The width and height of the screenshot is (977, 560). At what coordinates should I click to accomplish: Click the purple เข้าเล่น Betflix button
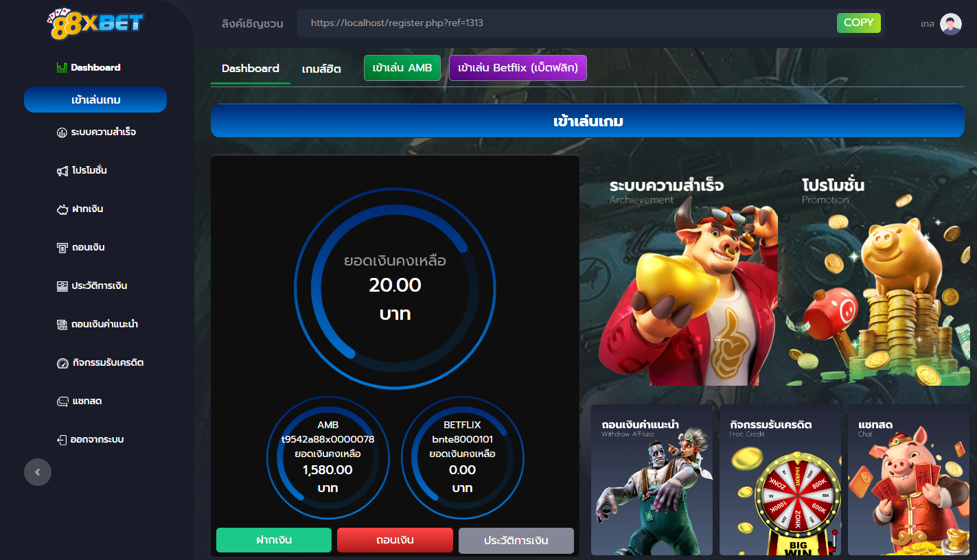(518, 68)
